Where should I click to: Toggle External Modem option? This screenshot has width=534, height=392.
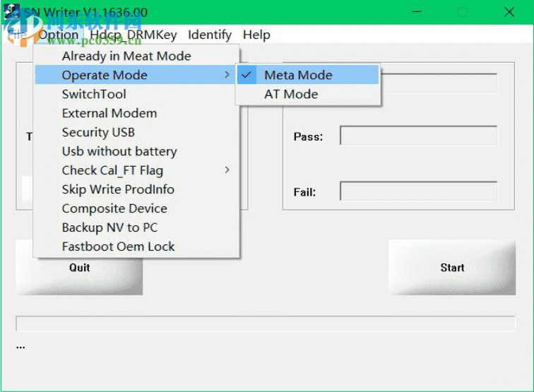point(136,113)
